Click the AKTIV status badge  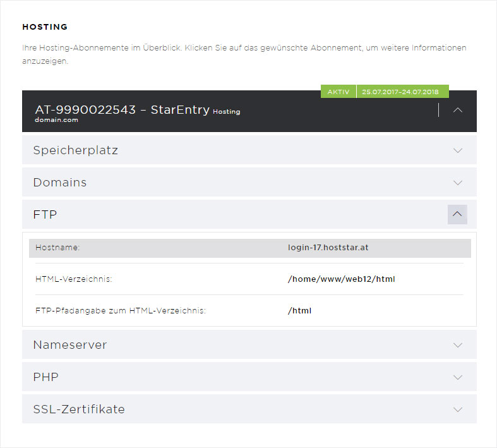pyautogui.click(x=338, y=92)
